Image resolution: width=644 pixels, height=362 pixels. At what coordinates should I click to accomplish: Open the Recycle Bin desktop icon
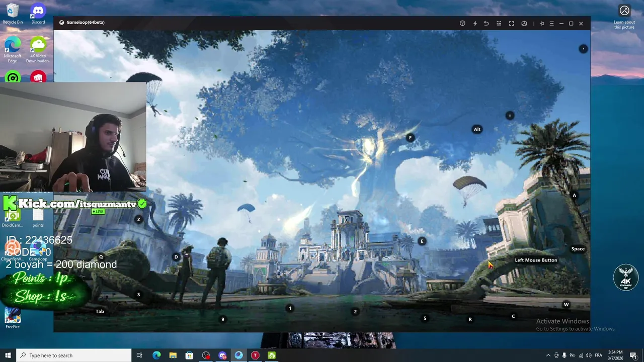[13, 14]
